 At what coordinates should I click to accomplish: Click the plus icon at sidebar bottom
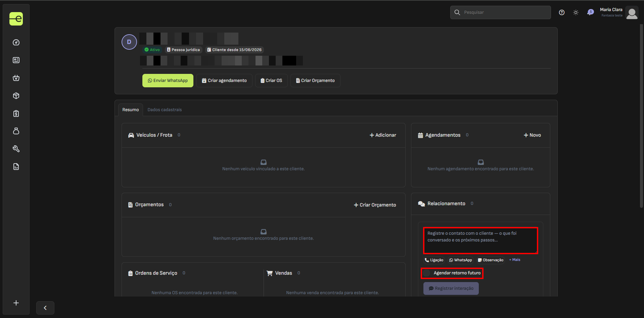click(x=16, y=303)
